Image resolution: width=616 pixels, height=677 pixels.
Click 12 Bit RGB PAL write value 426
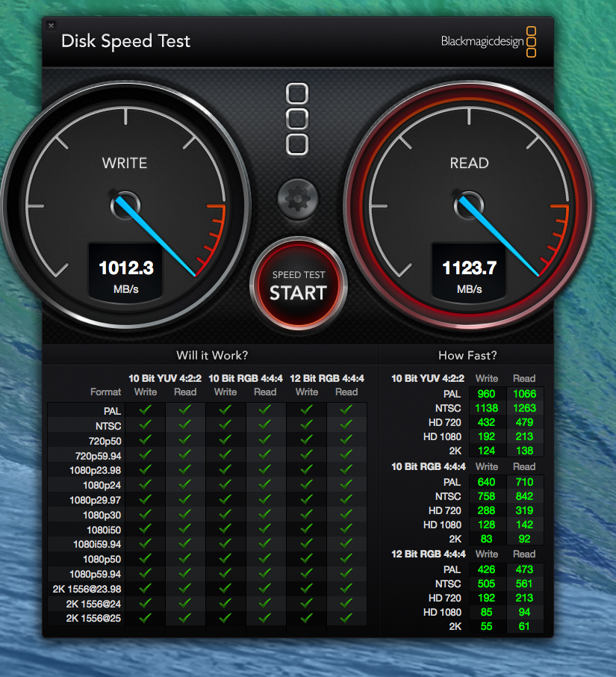click(486, 569)
